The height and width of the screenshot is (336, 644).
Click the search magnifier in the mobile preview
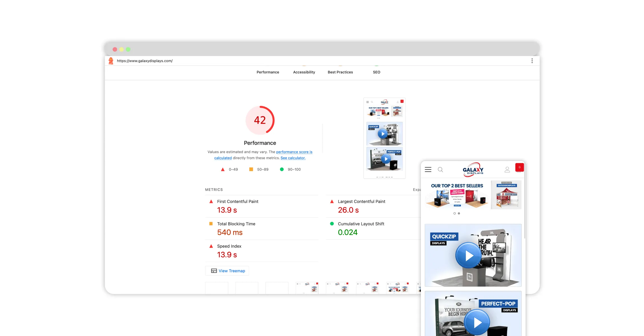pos(440,169)
